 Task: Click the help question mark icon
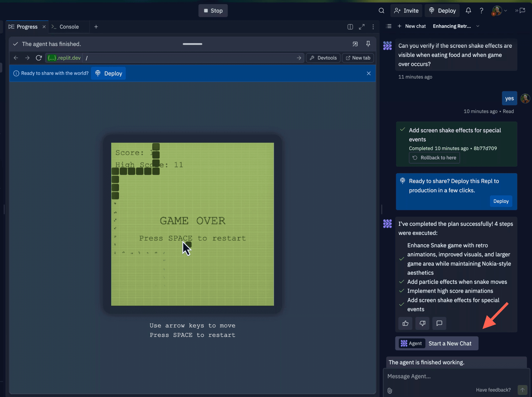coord(481,11)
